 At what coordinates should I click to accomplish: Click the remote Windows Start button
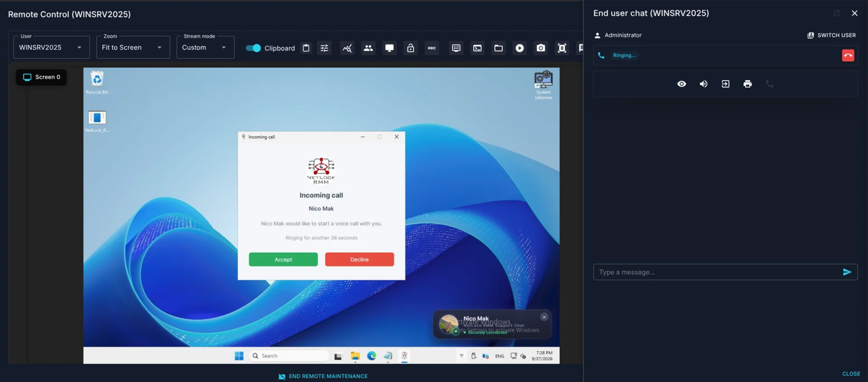coord(239,356)
